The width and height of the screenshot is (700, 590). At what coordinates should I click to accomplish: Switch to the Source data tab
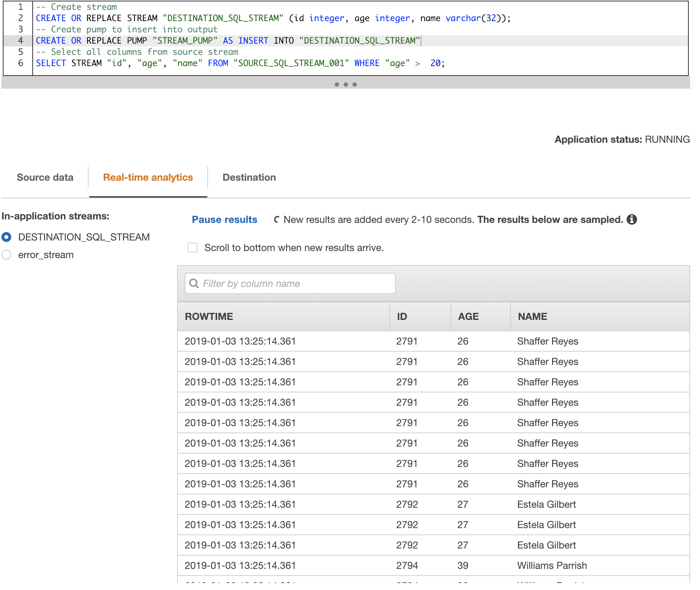pos(45,177)
